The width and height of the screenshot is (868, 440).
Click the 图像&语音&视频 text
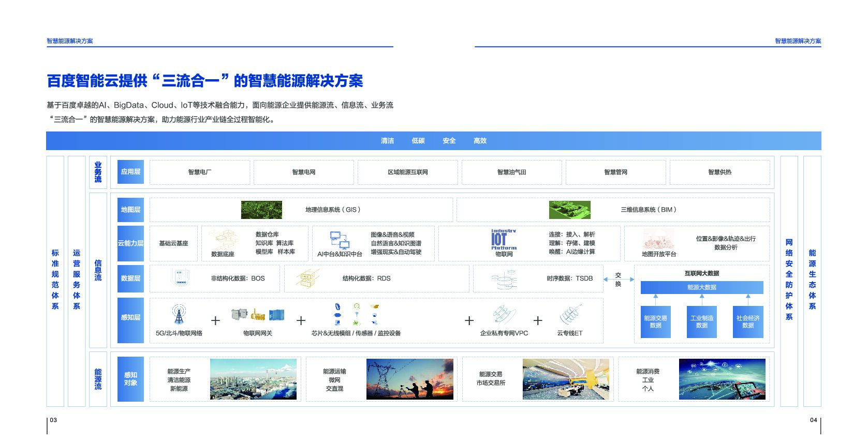pos(392,234)
